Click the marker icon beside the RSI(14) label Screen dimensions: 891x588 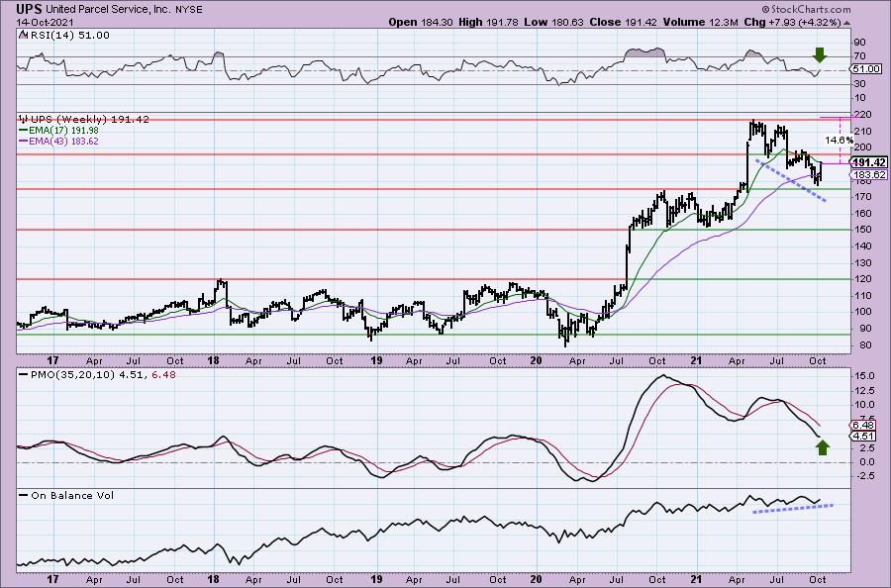pos(23,35)
